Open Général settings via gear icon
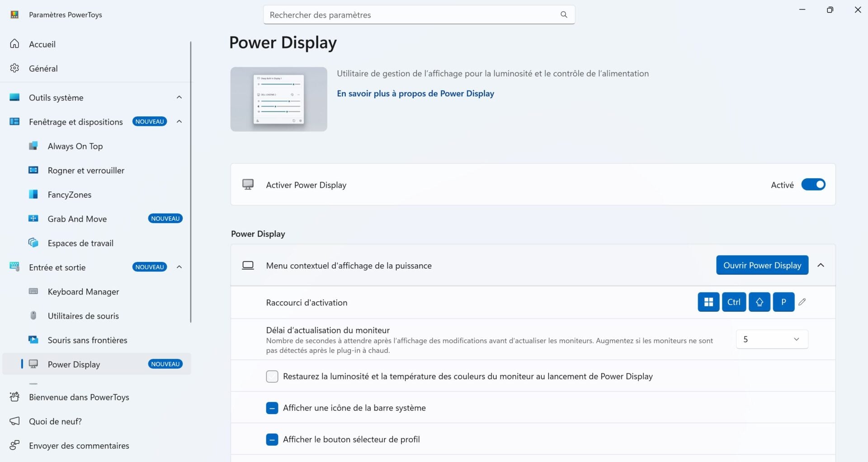Image resolution: width=868 pixels, height=462 pixels. coord(14,68)
